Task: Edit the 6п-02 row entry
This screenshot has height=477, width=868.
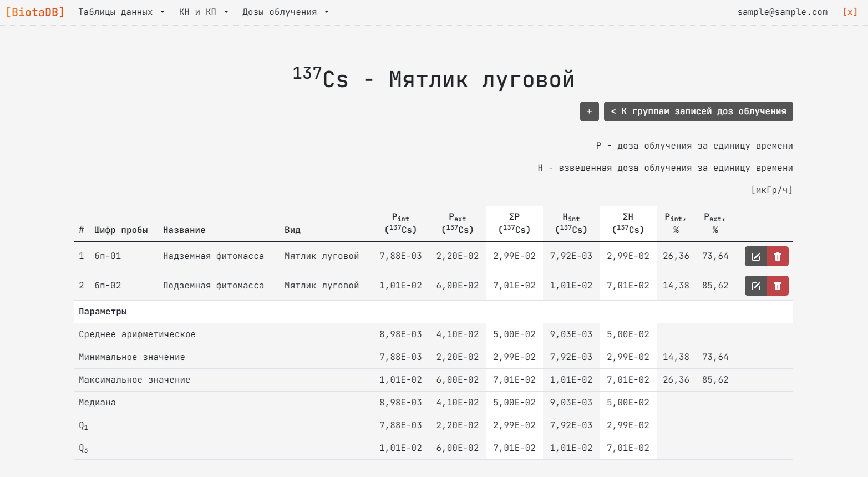Action: 755,286
